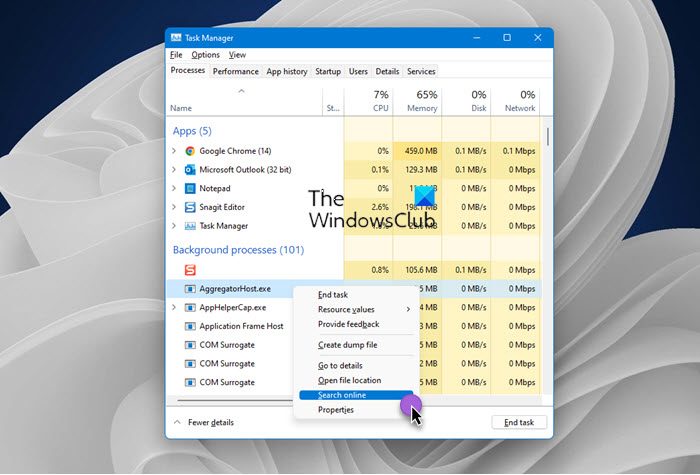This screenshot has height=475, width=700.
Task: Sort by the Network column header
Action: (520, 108)
